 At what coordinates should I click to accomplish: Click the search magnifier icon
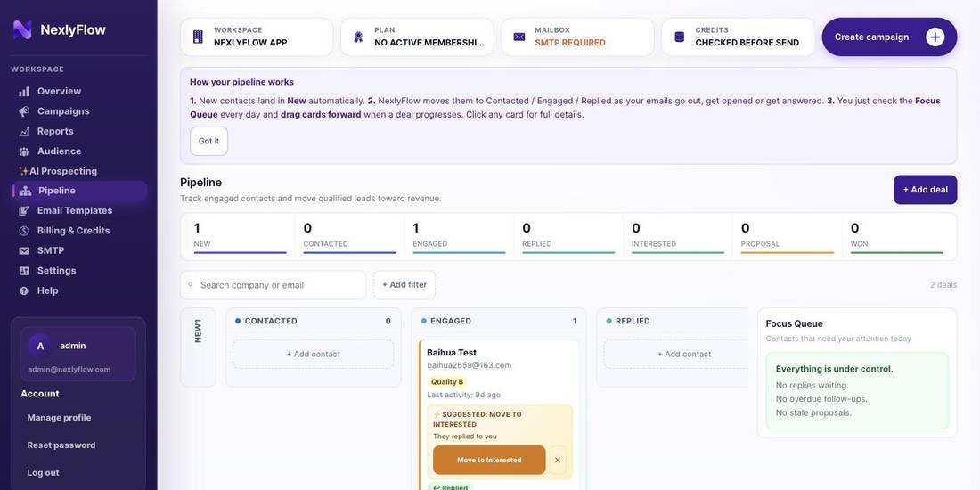pyautogui.click(x=191, y=284)
